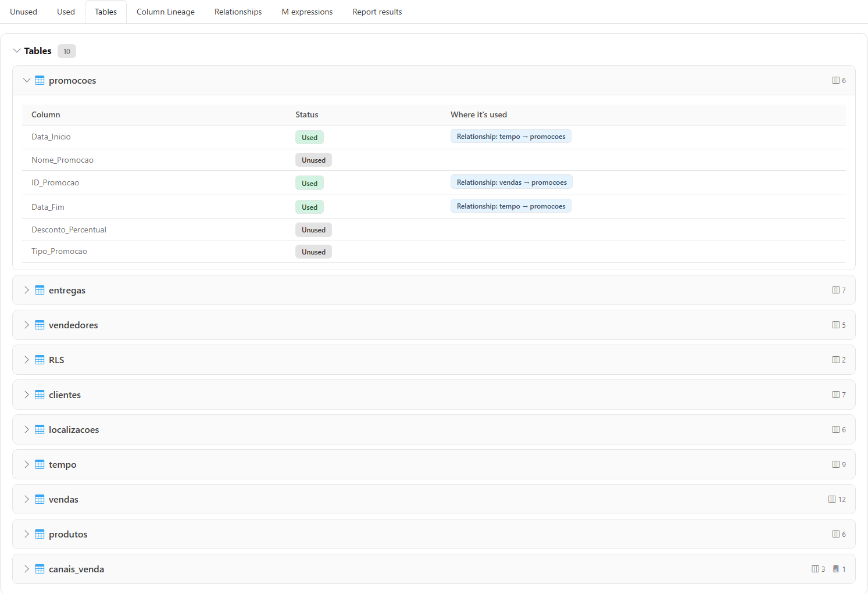Click the measure calculator icon for canais_venda
The width and height of the screenshot is (868, 595).
836,569
